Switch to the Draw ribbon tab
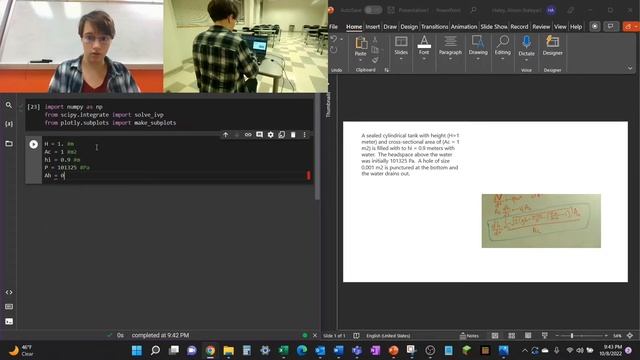The height and width of the screenshot is (360, 640). [390, 27]
